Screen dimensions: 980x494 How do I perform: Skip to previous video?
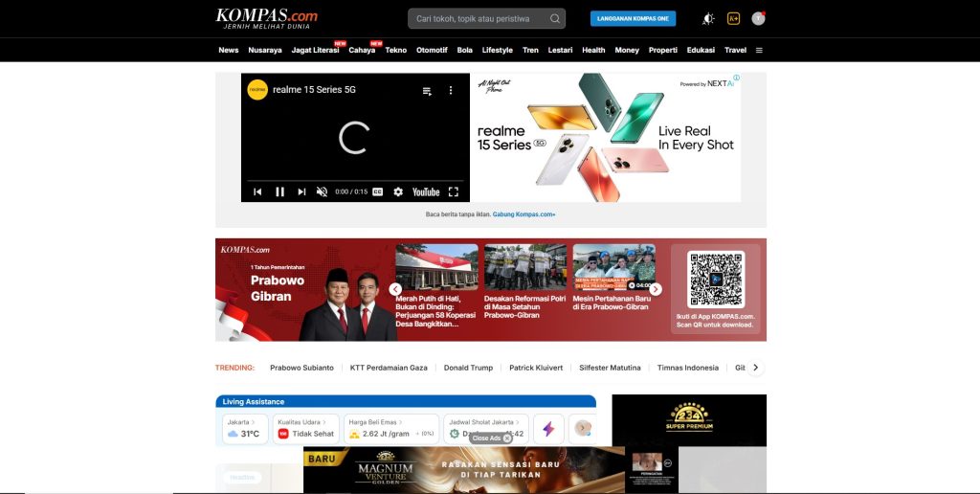tap(257, 192)
